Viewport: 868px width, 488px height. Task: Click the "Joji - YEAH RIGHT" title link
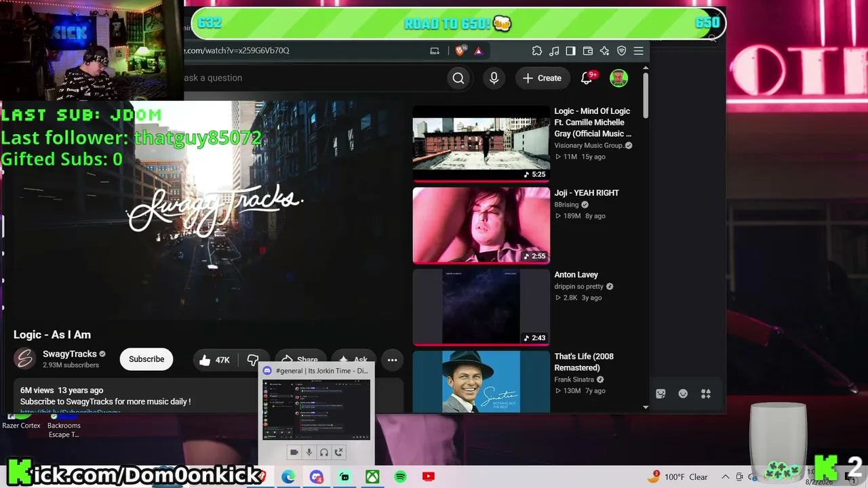point(587,193)
